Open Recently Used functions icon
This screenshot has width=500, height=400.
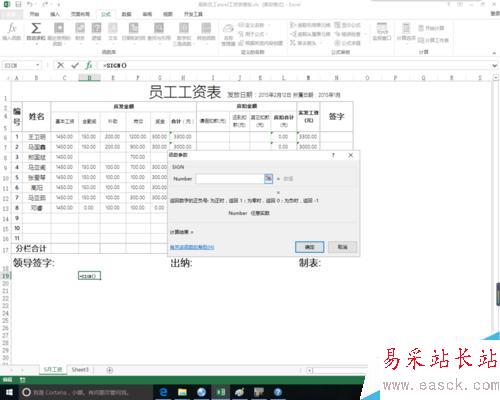click(59, 28)
